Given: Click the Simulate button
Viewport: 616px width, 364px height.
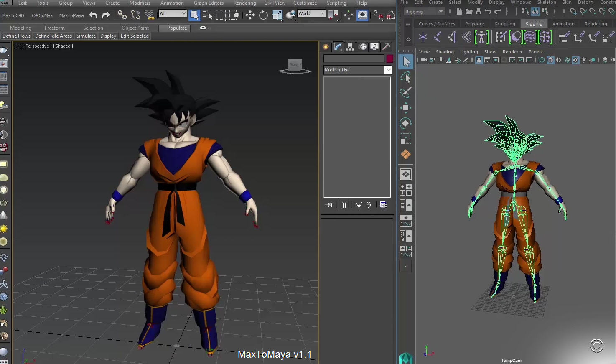Looking at the screenshot, I should tap(86, 36).
